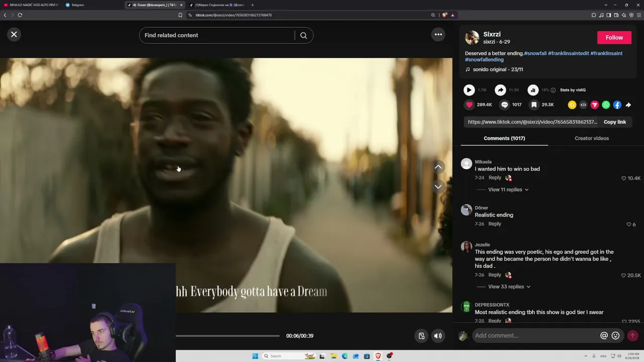Viewport: 644px width, 362px height.
Task: Go to next video with down arrow
Action: pyautogui.click(x=438, y=186)
